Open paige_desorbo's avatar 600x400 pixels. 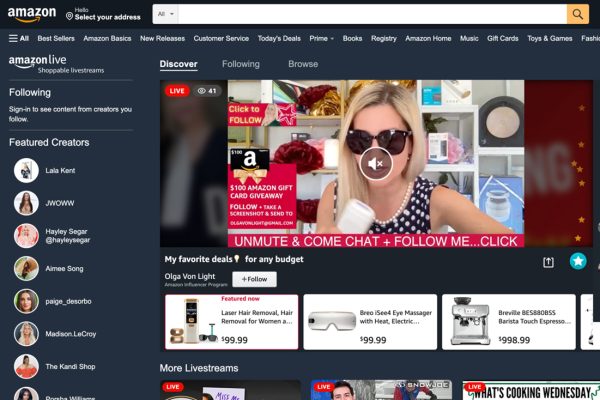tap(26, 301)
